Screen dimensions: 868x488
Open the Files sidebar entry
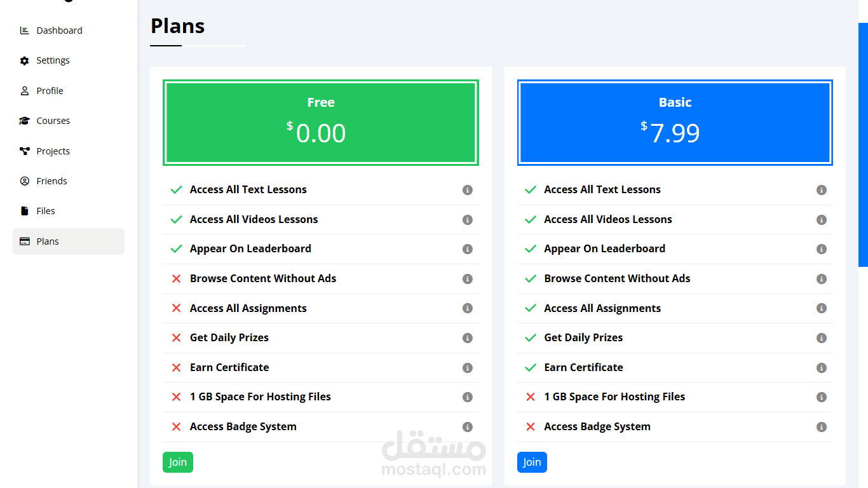pyautogui.click(x=69, y=211)
